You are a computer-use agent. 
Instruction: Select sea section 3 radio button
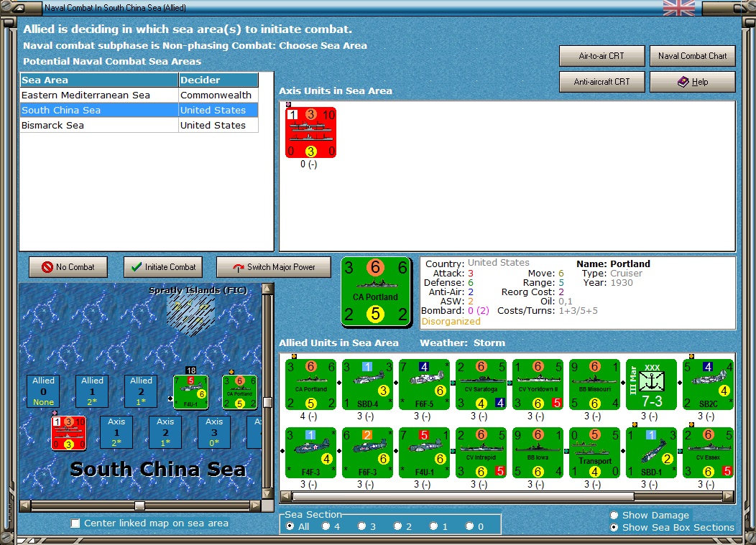[361, 526]
